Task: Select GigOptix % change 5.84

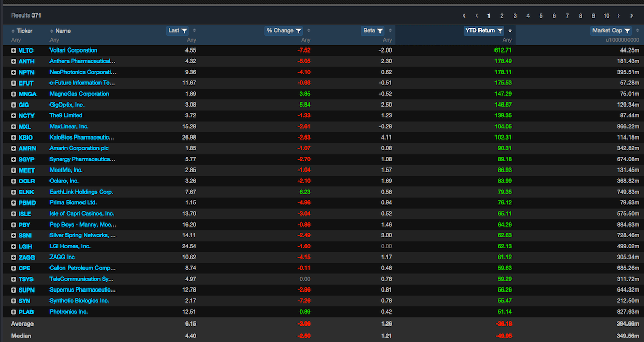Action: [x=305, y=105]
